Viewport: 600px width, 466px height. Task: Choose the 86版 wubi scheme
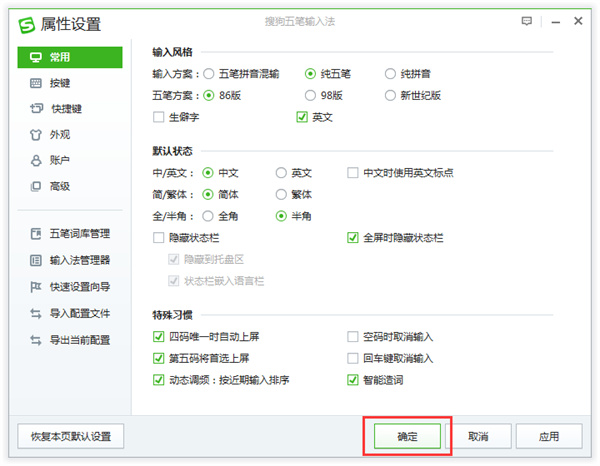pos(209,95)
